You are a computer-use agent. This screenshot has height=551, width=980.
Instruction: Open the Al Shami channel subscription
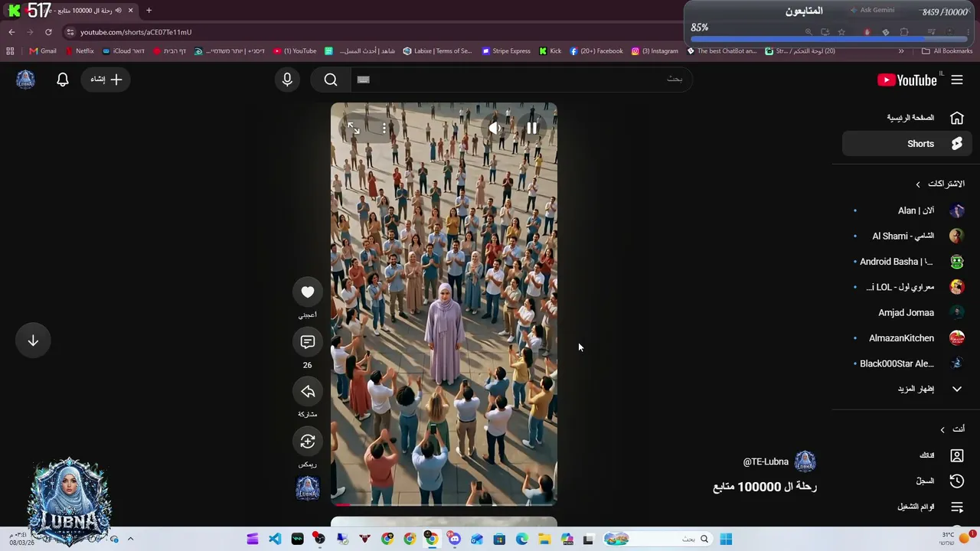click(907, 236)
